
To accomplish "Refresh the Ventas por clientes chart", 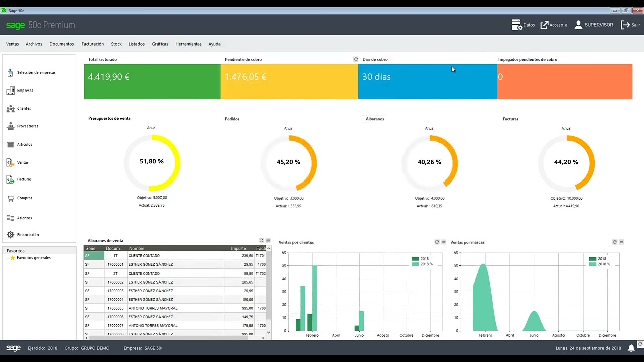I will point(437,242).
